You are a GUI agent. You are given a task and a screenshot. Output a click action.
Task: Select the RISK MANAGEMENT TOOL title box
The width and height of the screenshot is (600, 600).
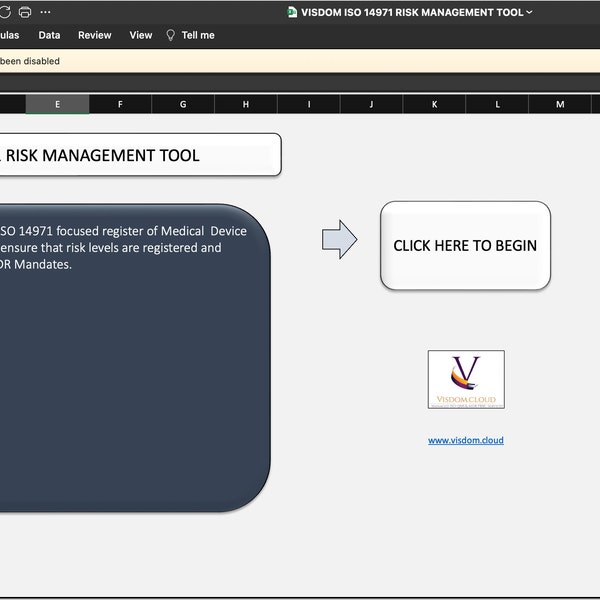coord(140,155)
